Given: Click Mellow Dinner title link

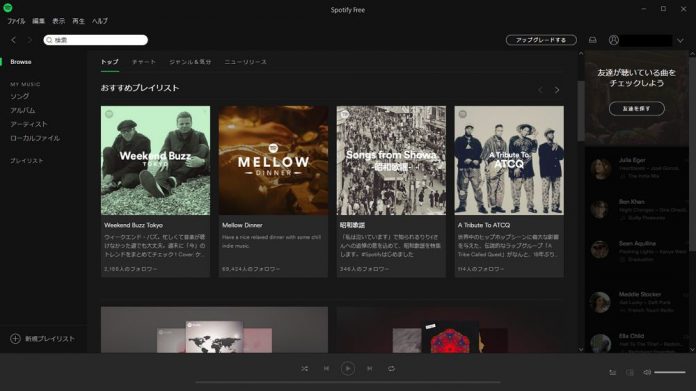Looking at the screenshot, I should tap(242, 225).
